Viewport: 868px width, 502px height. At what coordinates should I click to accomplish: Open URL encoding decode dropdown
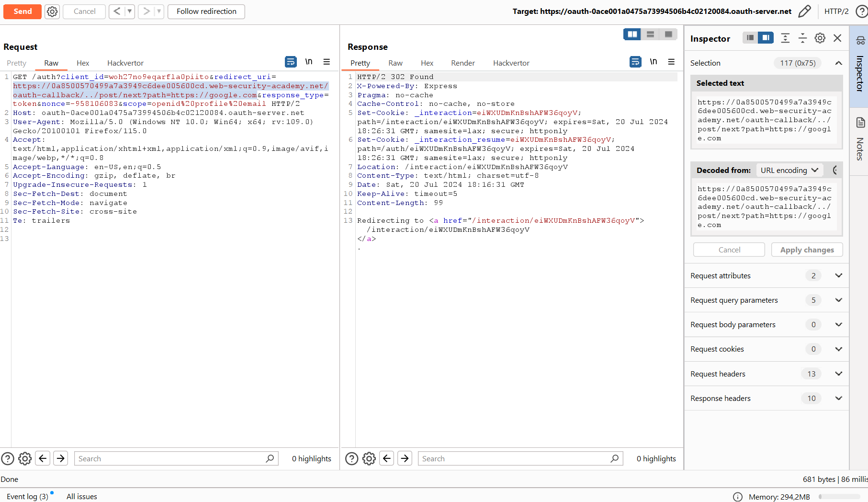(789, 170)
